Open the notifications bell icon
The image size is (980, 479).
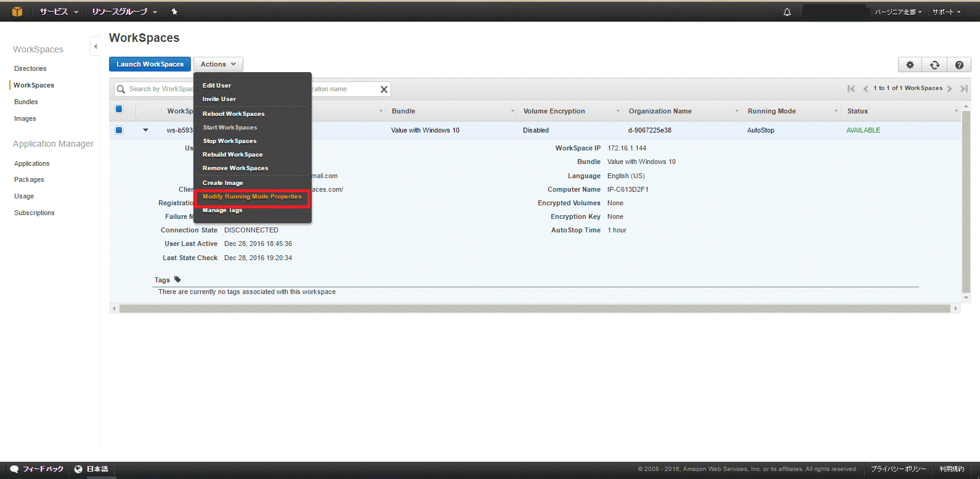click(787, 12)
